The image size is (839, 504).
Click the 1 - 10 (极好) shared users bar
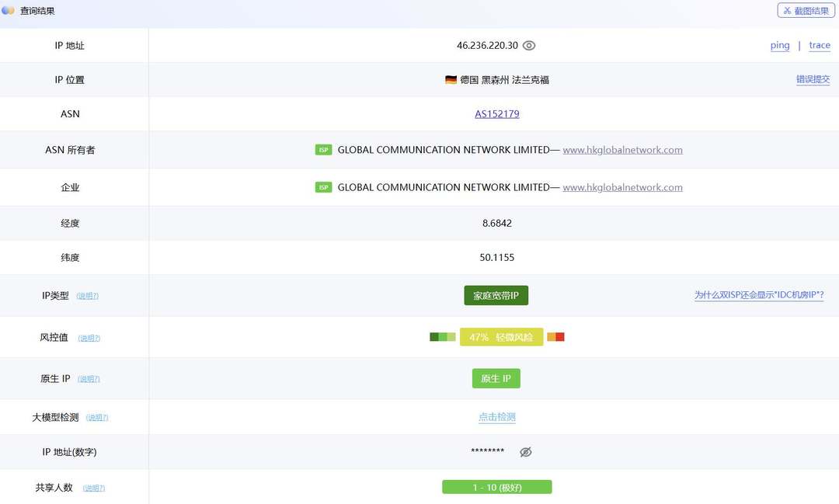coord(496,488)
